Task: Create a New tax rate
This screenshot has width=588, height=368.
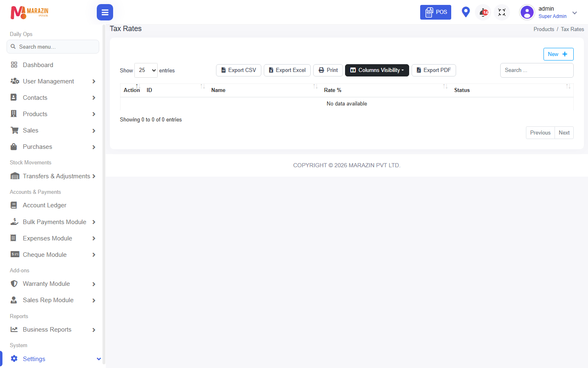Action: click(558, 54)
